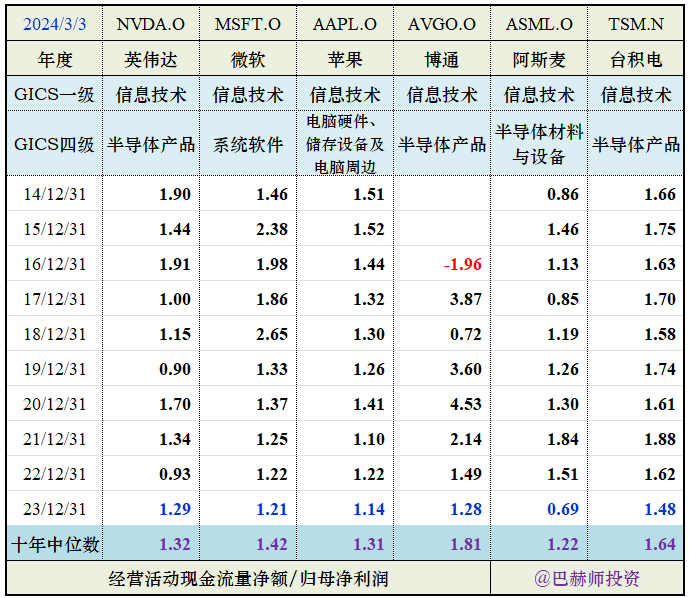The height and width of the screenshot is (598, 689).
Task: Click the 十年中位数 row label
Action: (54, 544)
